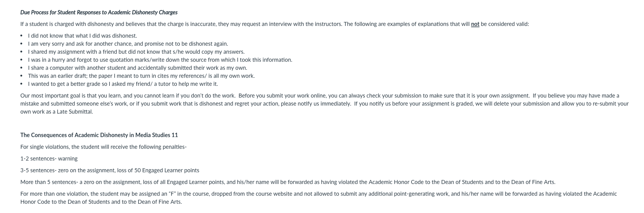This screenshot has width=644, height=213.
Task: Click bullet "I was in a hurry and forgot"
Action: (x=160, y=60)
